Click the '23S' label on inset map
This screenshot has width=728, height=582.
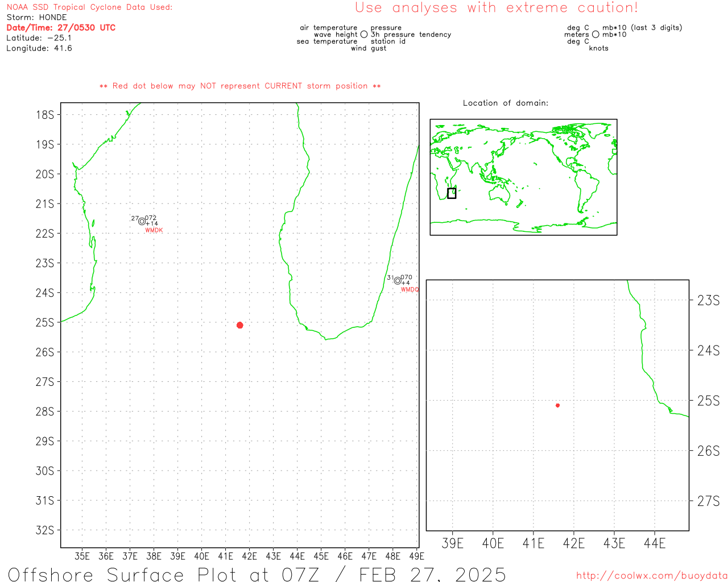coord(709,301)
